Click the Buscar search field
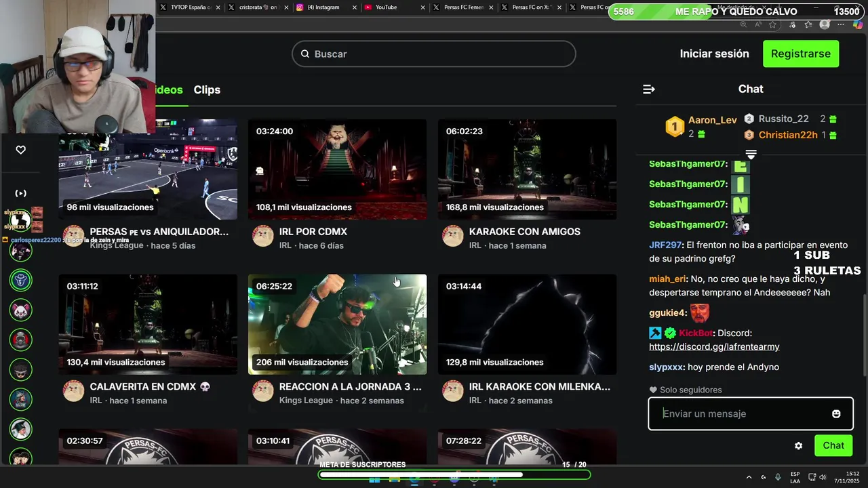Screen dimensions: 868x488 434,54
